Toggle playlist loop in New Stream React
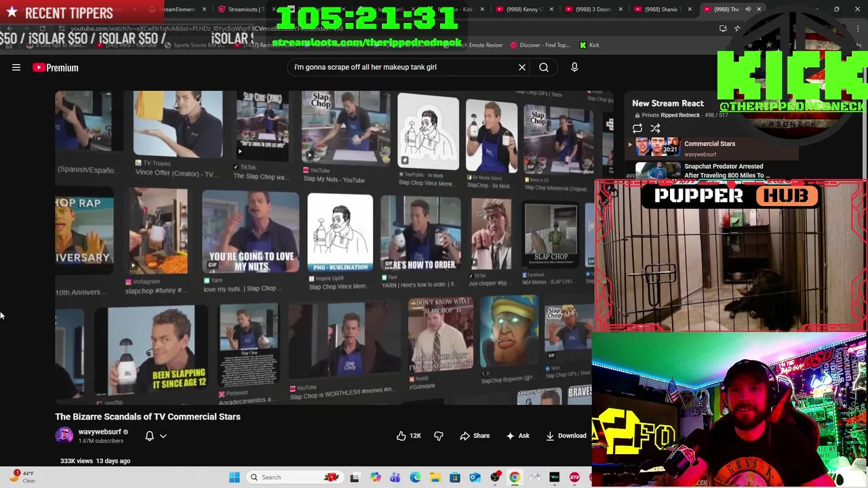 pyautogui.click(x=637, y=128)
